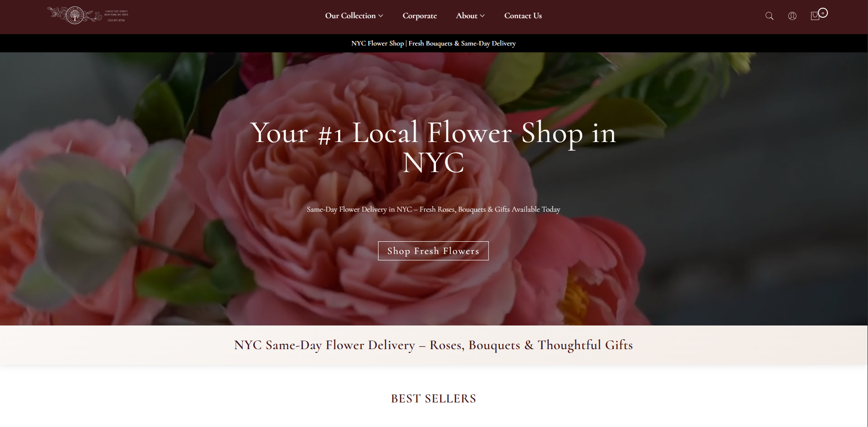Click the cart item count badge
Viewport: 868px width, 427px height.
click(x=823, y=13)
